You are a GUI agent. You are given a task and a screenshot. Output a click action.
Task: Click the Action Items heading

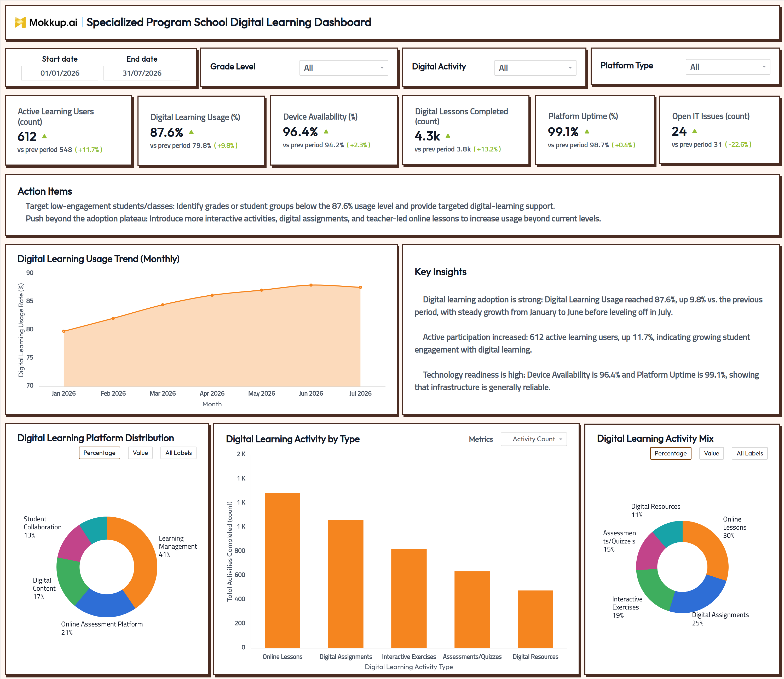45,191
